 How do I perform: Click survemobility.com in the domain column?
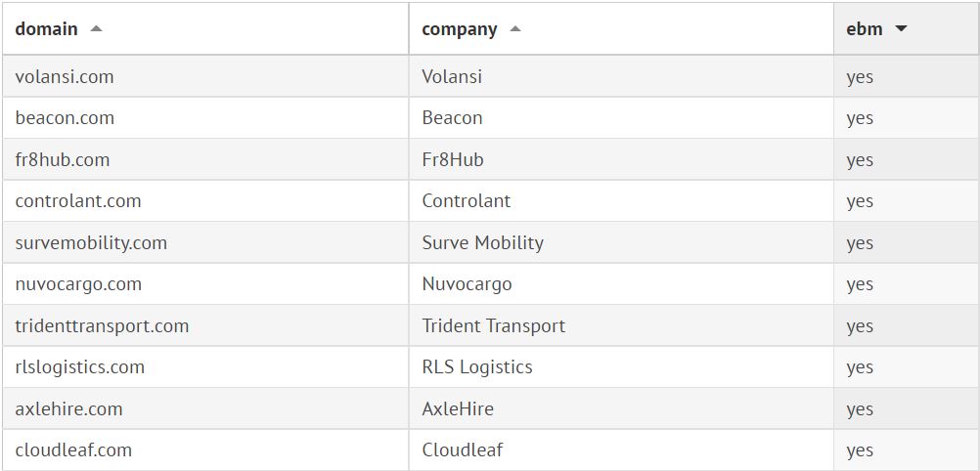click(91, 242)
